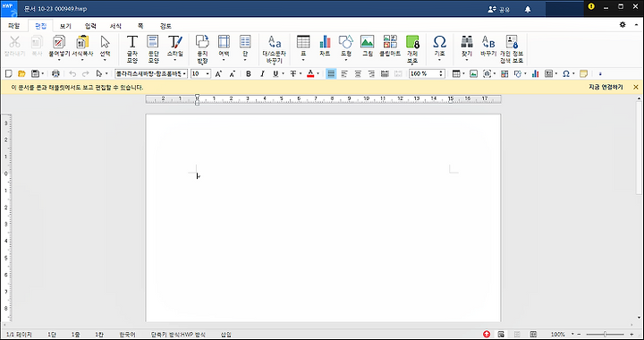The image size is (644, 340).
Task: Increase font size with the A-up icon
Action: coord(218,74)
